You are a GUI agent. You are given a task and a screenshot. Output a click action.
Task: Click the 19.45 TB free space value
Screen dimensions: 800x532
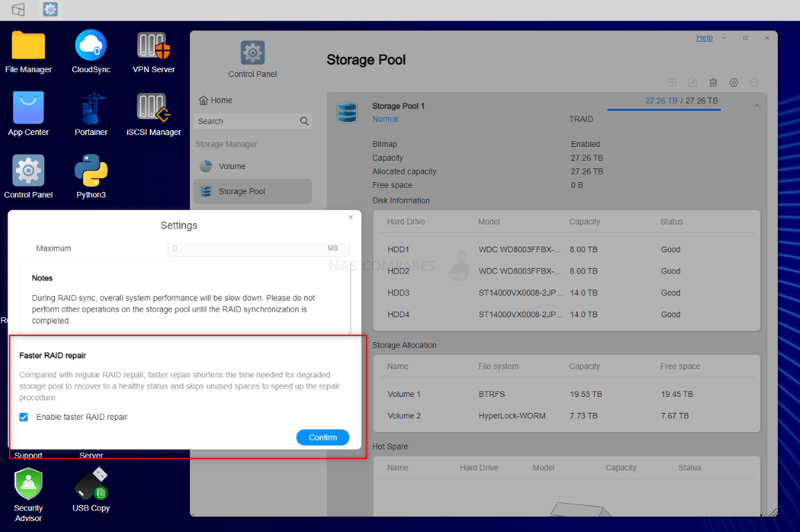[677, 394]
